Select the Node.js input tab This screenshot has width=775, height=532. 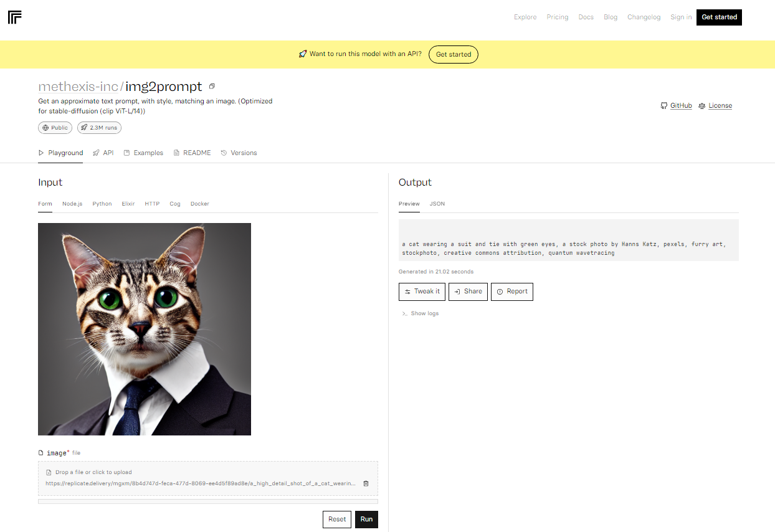(x=72, y=204)
